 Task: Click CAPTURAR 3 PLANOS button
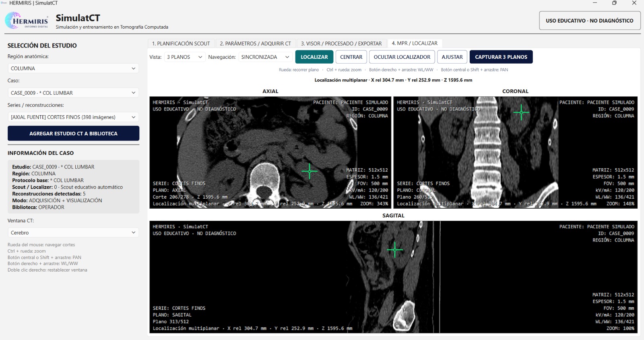(501, 57)
